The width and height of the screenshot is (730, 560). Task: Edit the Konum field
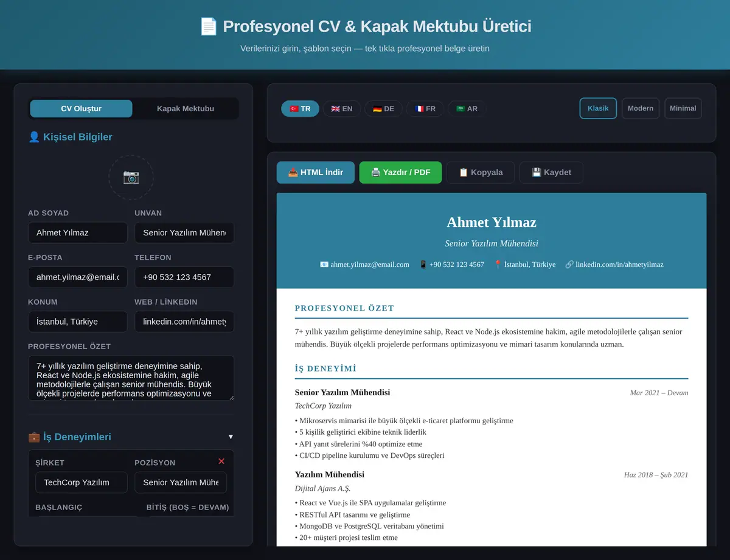78,322
